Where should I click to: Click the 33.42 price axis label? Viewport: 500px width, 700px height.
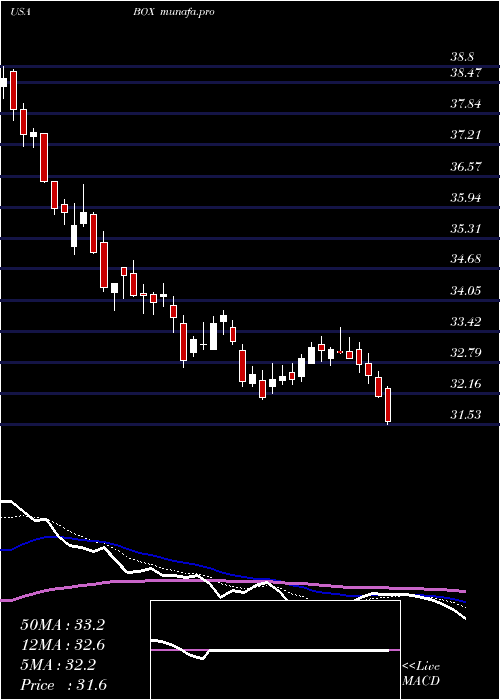(466, 321)
